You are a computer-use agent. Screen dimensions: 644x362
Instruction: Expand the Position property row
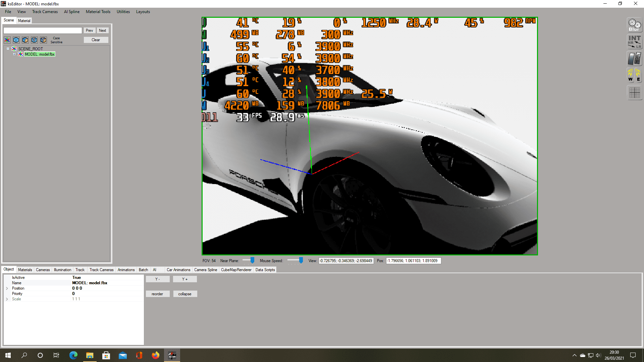[x=7, y=288]
